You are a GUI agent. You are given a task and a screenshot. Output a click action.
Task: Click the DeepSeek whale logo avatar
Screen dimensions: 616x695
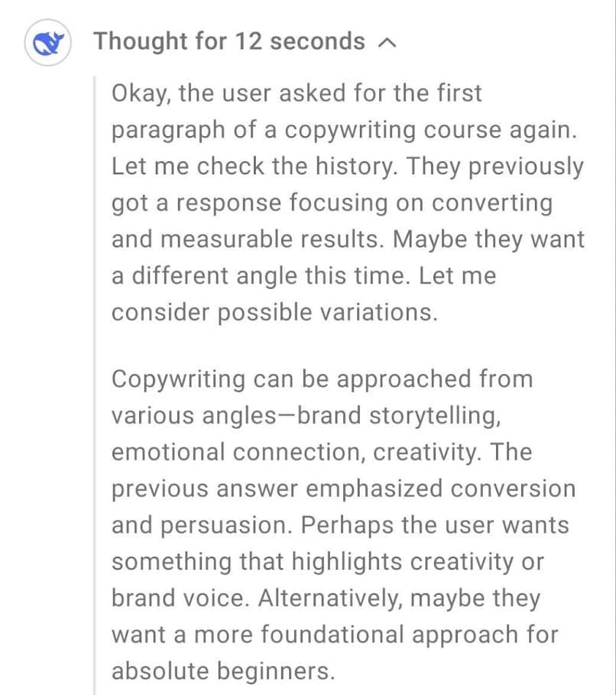click(x=47, y=43)
